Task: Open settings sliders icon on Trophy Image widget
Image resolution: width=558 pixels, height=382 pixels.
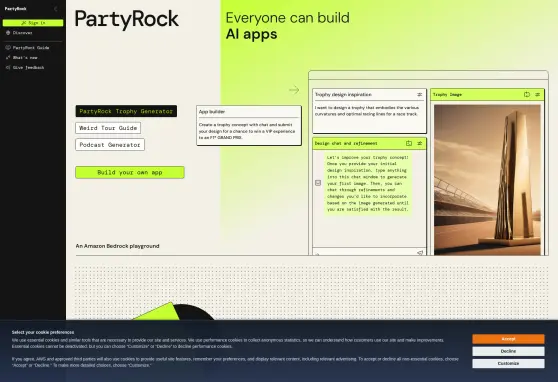Action: click(538, 95)
